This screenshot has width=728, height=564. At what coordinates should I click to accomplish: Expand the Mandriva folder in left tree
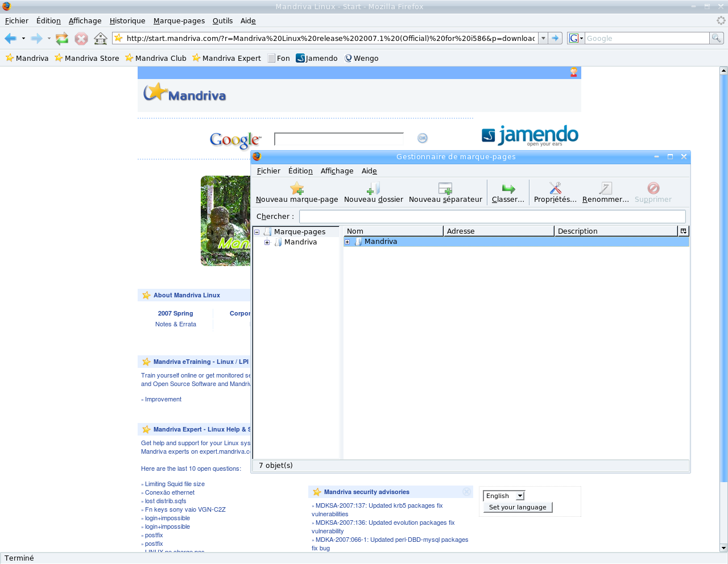tap(267, 242)
